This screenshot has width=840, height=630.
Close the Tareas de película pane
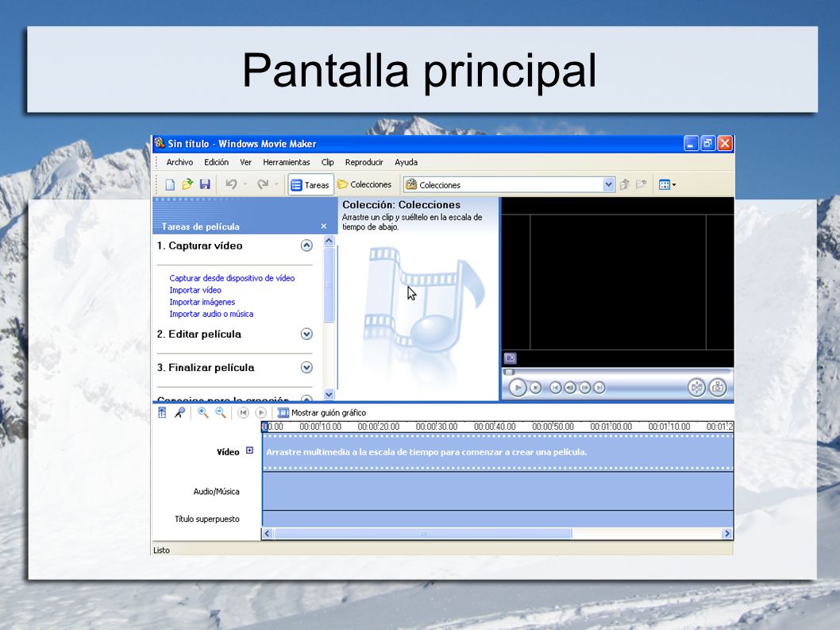pyautogui.click(x=324, y=226)
